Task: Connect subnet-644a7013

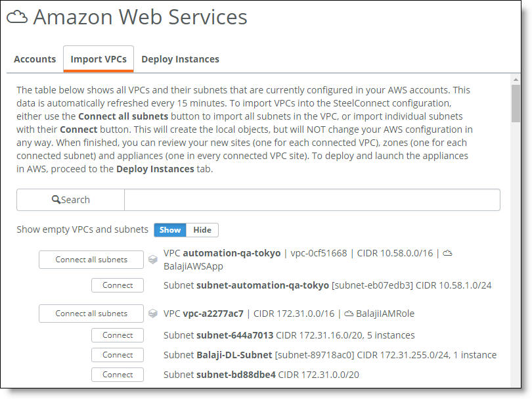Action: point(118,335)
